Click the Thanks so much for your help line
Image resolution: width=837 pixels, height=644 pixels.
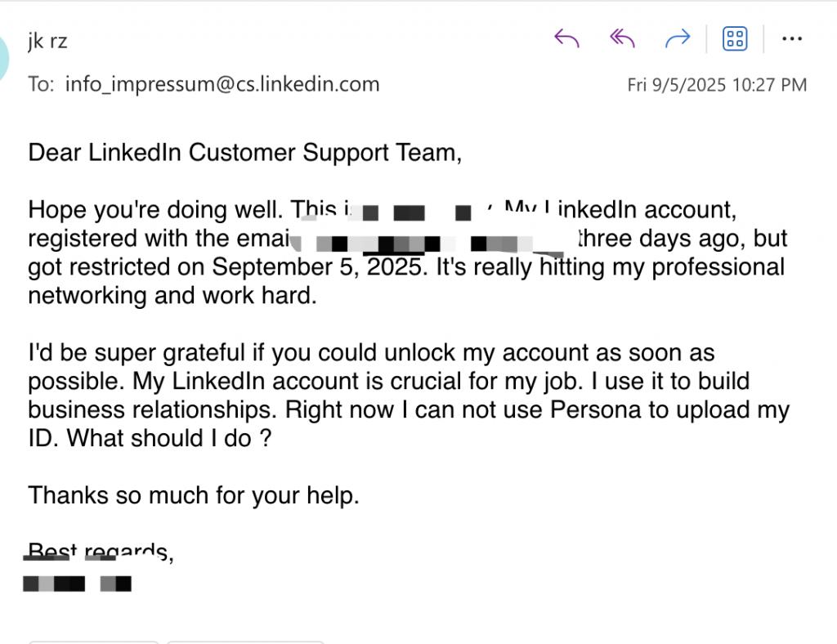193,496
